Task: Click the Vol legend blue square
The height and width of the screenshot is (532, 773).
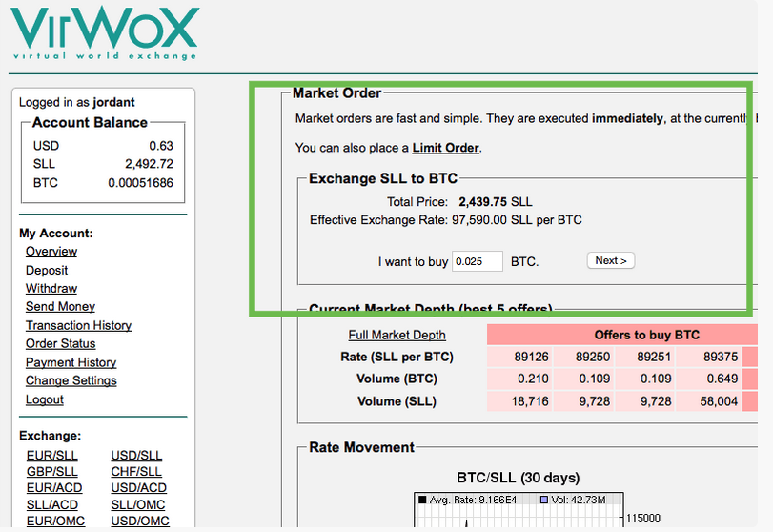Action: pyautogui.click(x=544, y=500)
